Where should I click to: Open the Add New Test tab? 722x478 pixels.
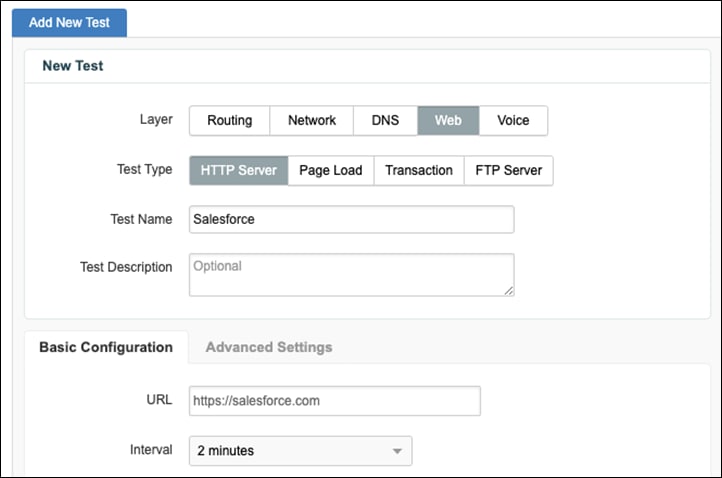coord(70,23)
